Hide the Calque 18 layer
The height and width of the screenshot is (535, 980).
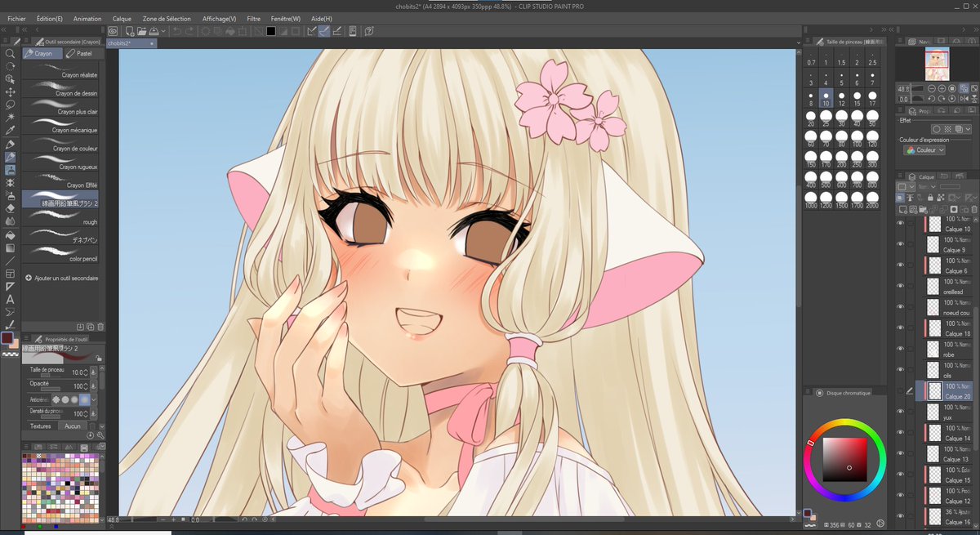[x=902, y=328]
